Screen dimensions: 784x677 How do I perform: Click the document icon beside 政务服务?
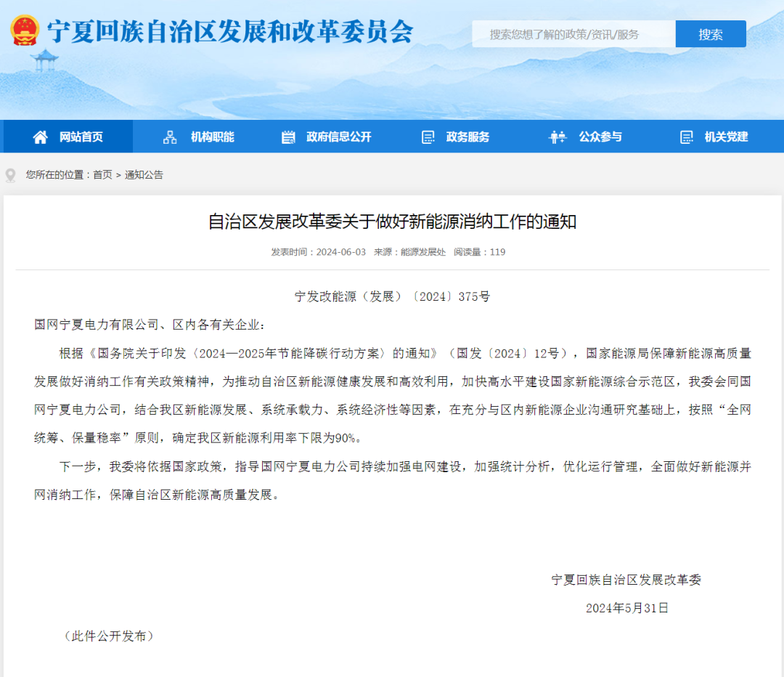(x=428, y=137)
